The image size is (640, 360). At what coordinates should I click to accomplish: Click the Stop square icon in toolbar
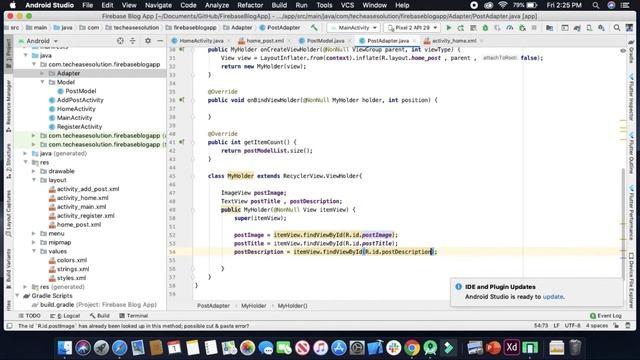(x=534, y=28)
